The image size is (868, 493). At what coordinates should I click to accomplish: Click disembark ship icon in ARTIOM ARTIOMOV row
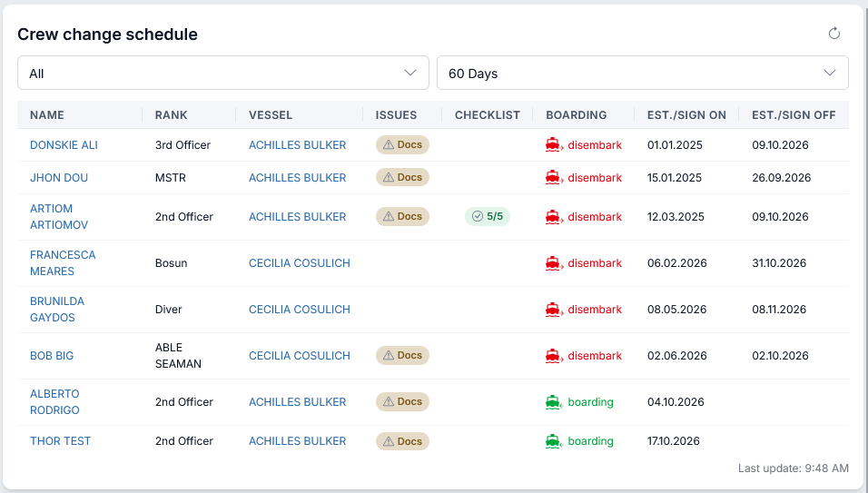tap(554, 217)
